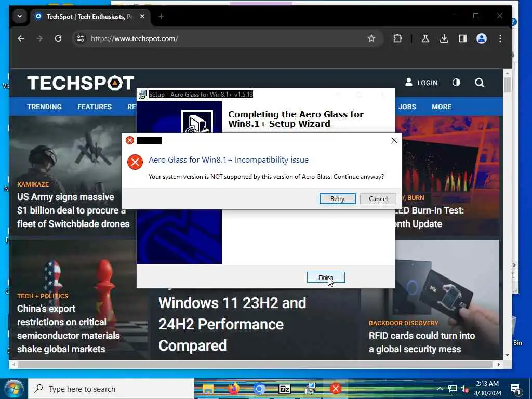Open FEATURES in TechSpot navigation
The image size is (532, 399).
(x=95, y=107)
